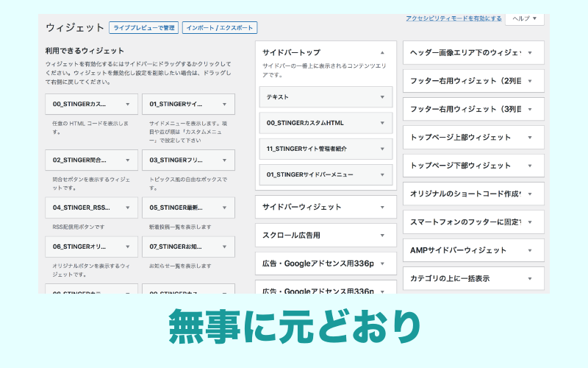
Task: Expand the トップページ上部ウィジェット area
Action: tap(530, 138)
